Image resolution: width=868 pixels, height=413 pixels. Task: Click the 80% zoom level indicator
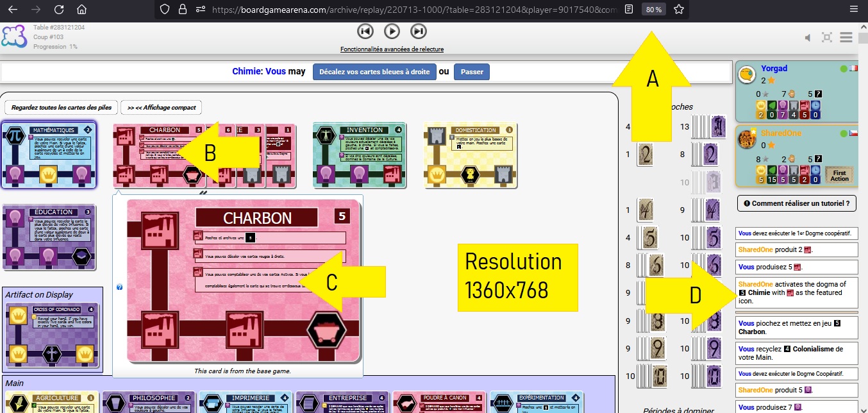[x=654, y=10]
